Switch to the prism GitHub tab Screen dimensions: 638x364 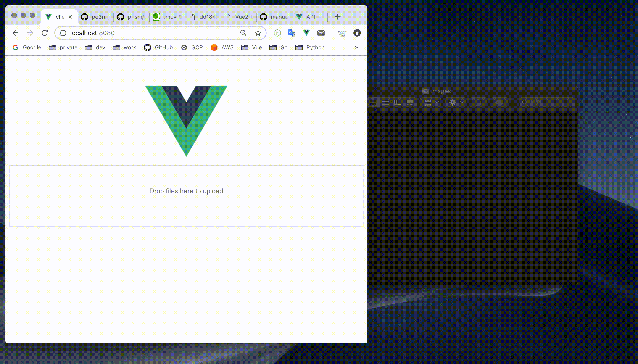coord(131,17)
